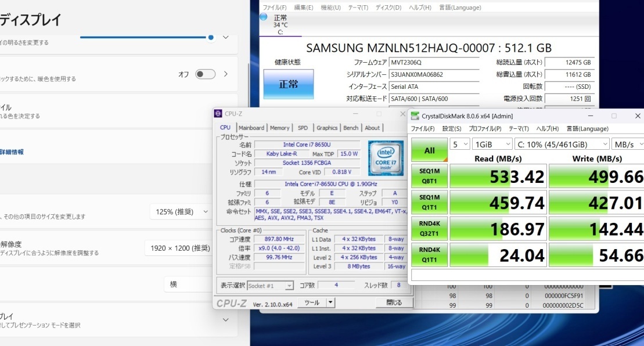Open the 1GiB test size dropdown
Image resolution: width=644 pixels, height=346 pixels.
click(x=492, y=145)
